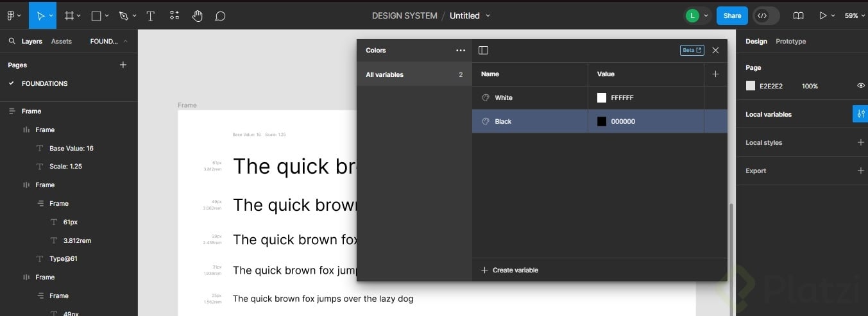Click the White variable color icon
Screen dimensions: 868x316
pos(486,97)
